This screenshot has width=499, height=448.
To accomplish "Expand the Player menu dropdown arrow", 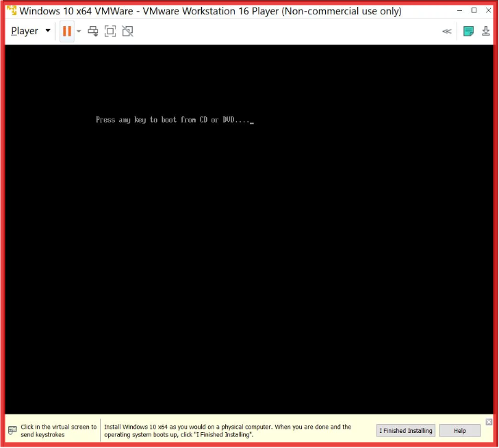I will (x=48, y=31).
